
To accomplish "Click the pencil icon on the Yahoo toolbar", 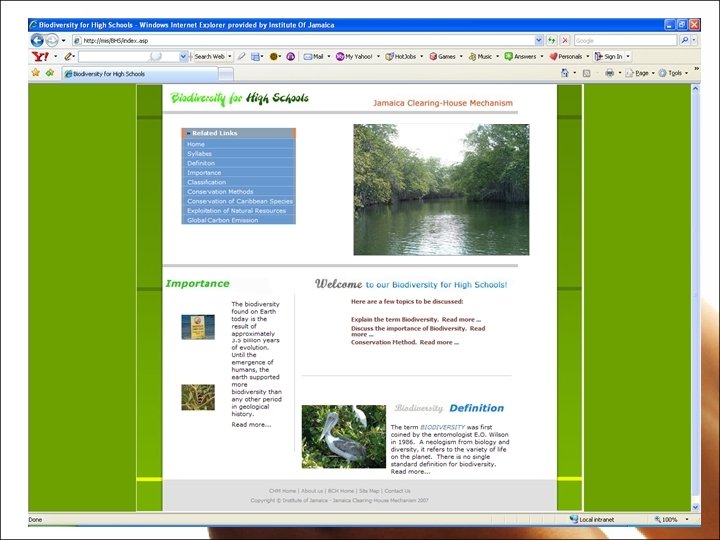I will [x=68, y=56].
